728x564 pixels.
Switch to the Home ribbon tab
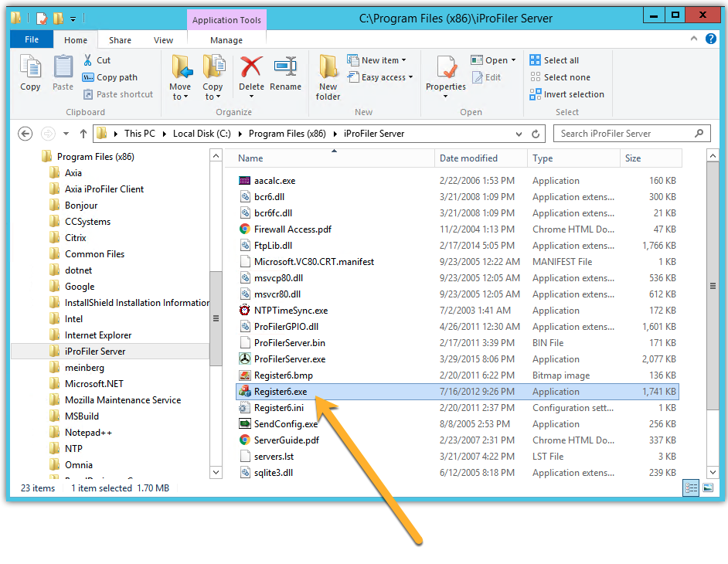[x=76, y=40]
